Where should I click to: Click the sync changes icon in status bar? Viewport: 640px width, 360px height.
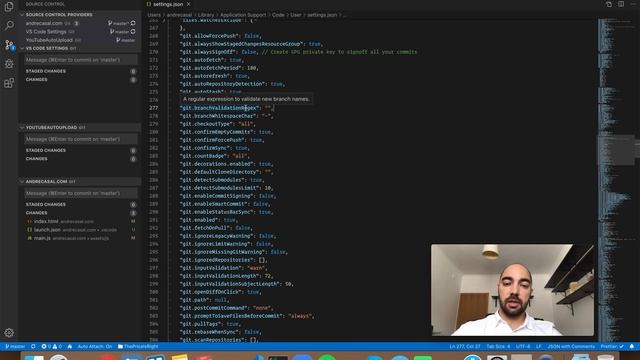tap(33, 347)
